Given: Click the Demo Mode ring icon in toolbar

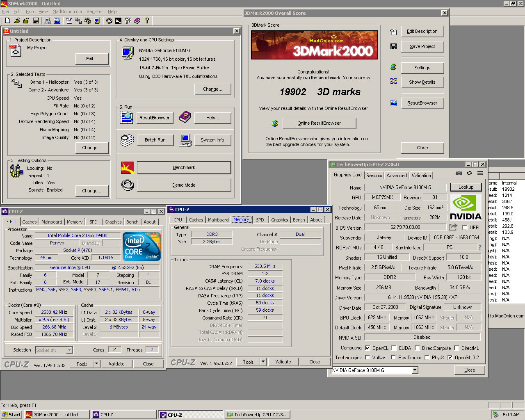Looking at the screenshot, I should pos(109,21).
